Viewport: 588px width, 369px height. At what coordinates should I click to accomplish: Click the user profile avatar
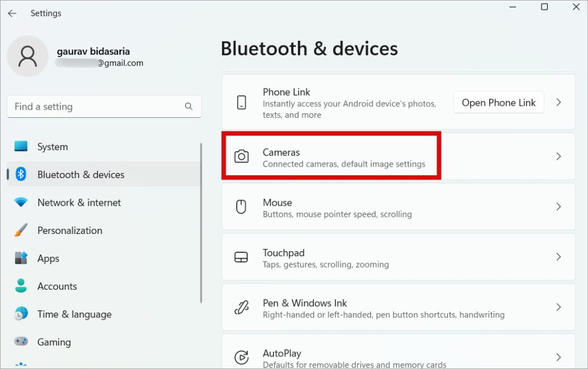tap(28, 56)
